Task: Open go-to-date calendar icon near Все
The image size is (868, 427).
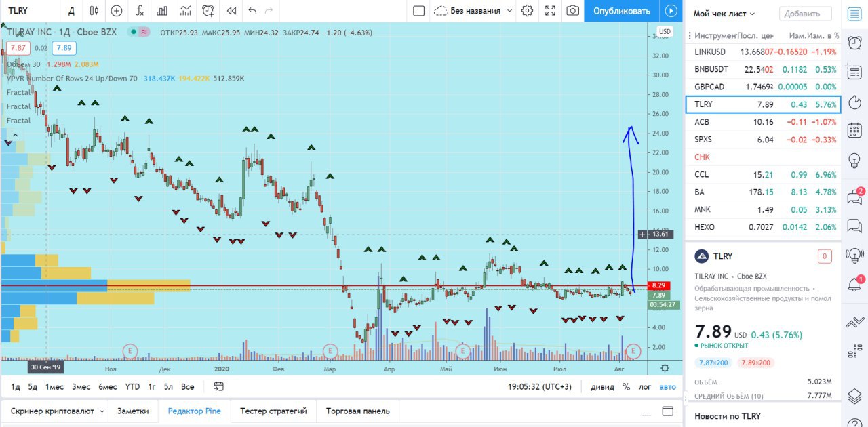Action: tap(218, 386)
